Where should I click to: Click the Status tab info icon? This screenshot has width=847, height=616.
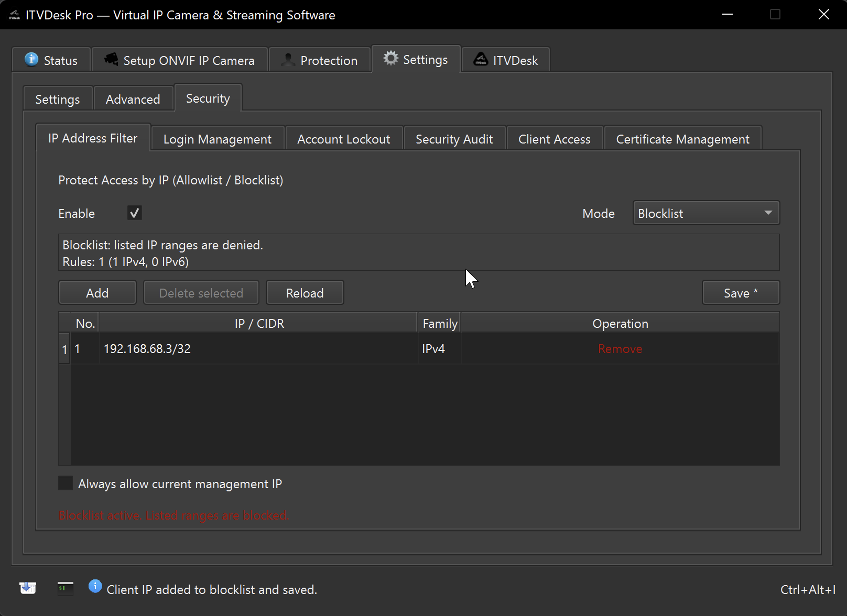(x=31, y=59)
